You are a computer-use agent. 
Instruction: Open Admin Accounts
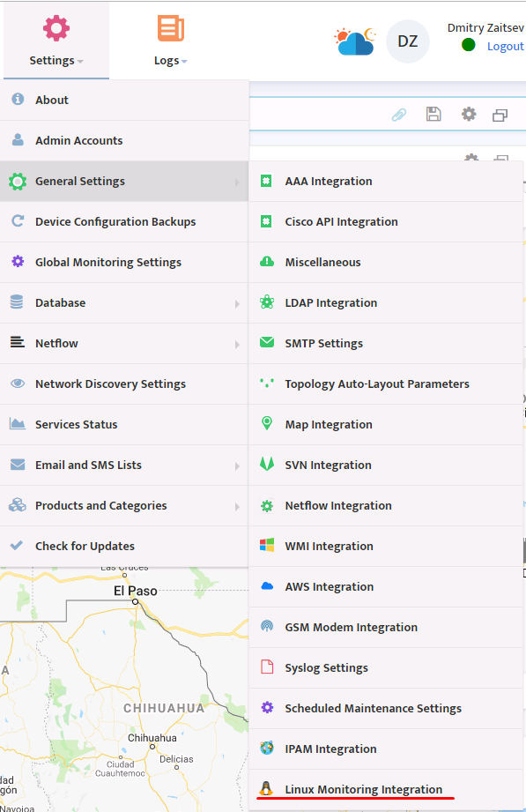[x=124, y=140]
